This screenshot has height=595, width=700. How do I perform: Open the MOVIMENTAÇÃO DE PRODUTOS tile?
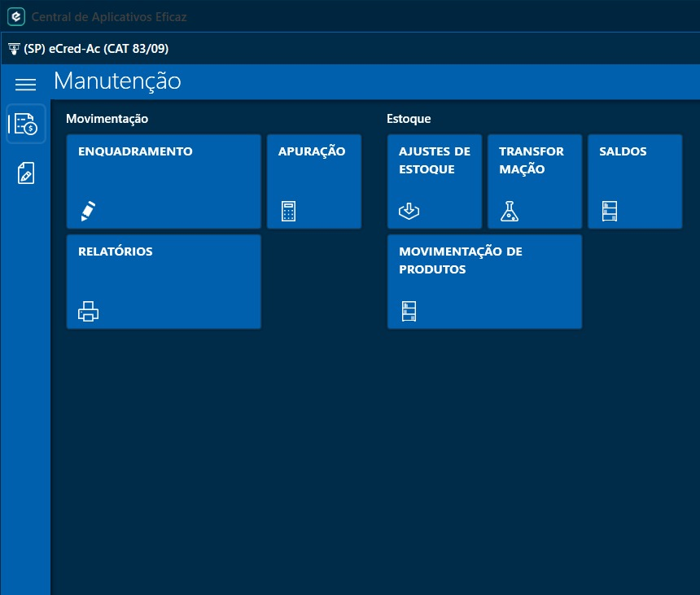click(x=484, y=281)
